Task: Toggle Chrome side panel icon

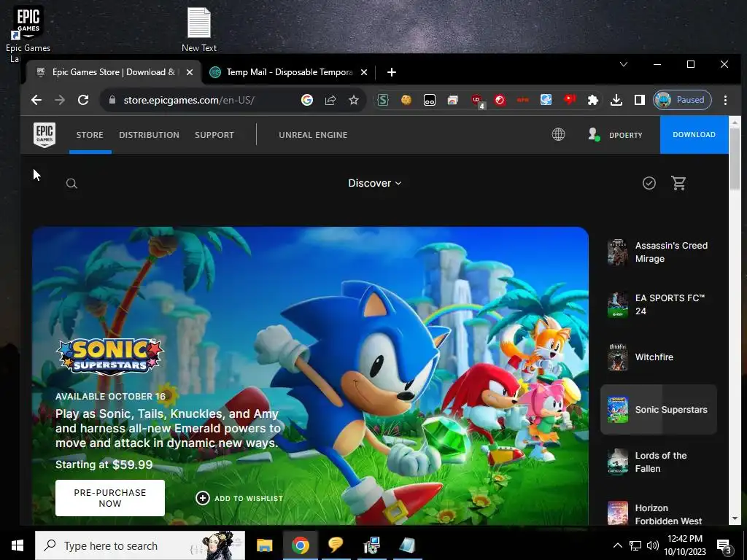Action: [x=639, y=100]
